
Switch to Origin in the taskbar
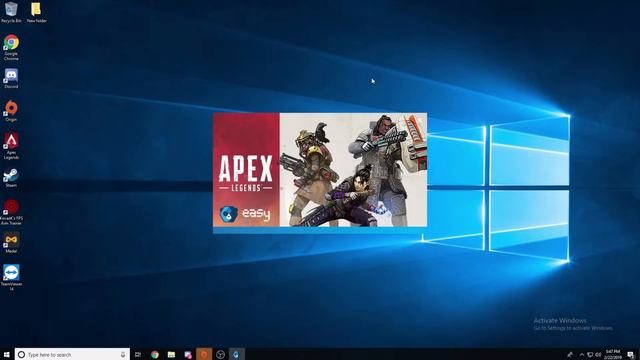coord(204,354)
